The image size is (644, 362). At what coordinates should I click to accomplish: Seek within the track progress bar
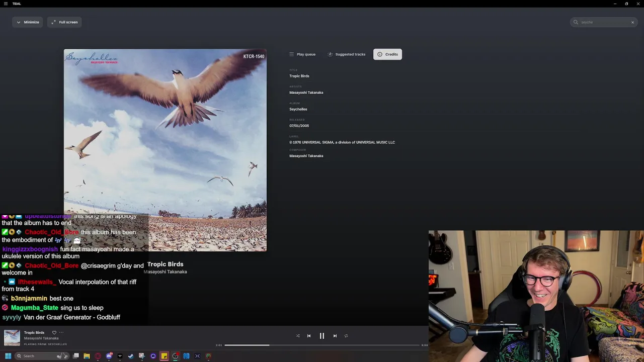[x=322, y=345]
